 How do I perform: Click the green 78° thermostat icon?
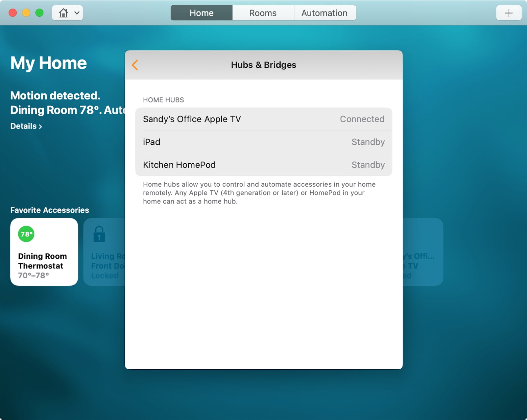tap(26, 234)
